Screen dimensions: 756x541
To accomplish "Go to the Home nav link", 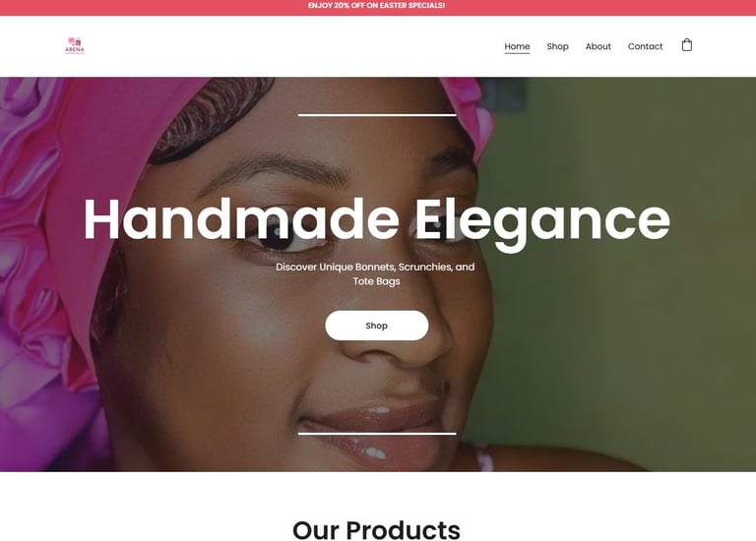I will coord(517,46).
